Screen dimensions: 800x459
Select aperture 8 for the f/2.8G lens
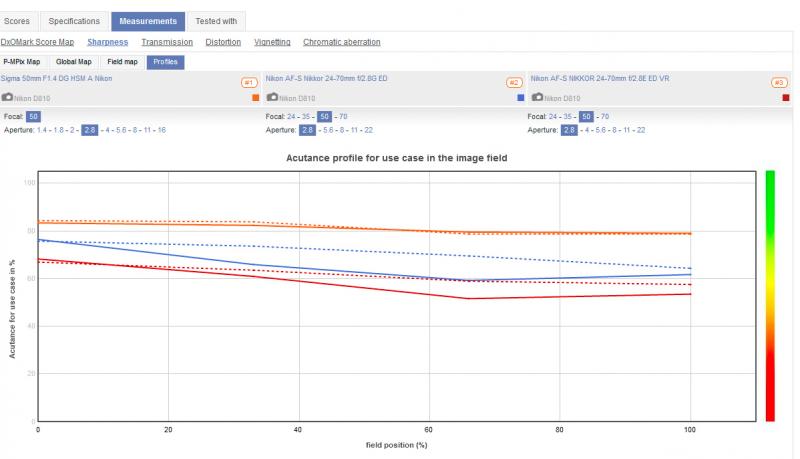coord(342,130)
